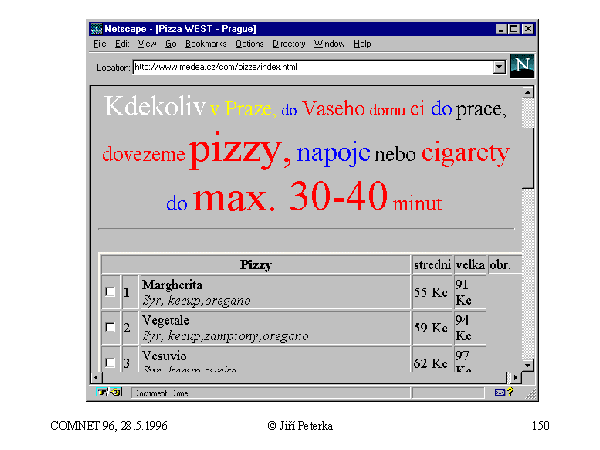The image size is (600, 450).
Task: Click the Vesuvio pizza name
Action: coord(164,356)
